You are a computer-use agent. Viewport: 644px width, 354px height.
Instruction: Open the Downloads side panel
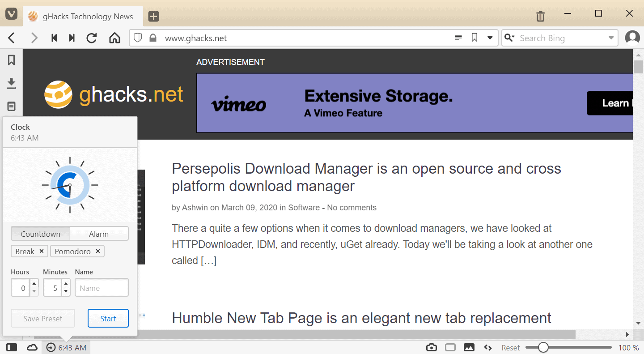pyautogui.click(x=12, y=83)
